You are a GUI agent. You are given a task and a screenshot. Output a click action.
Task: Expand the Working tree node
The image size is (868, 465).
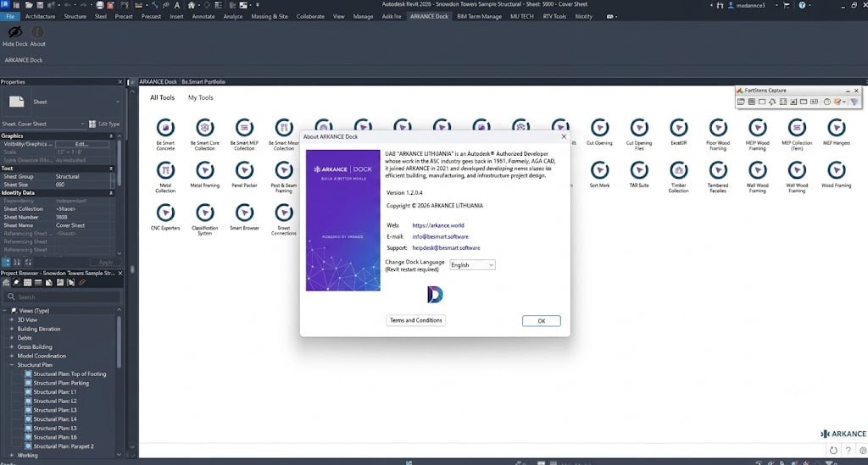point(12,455)
